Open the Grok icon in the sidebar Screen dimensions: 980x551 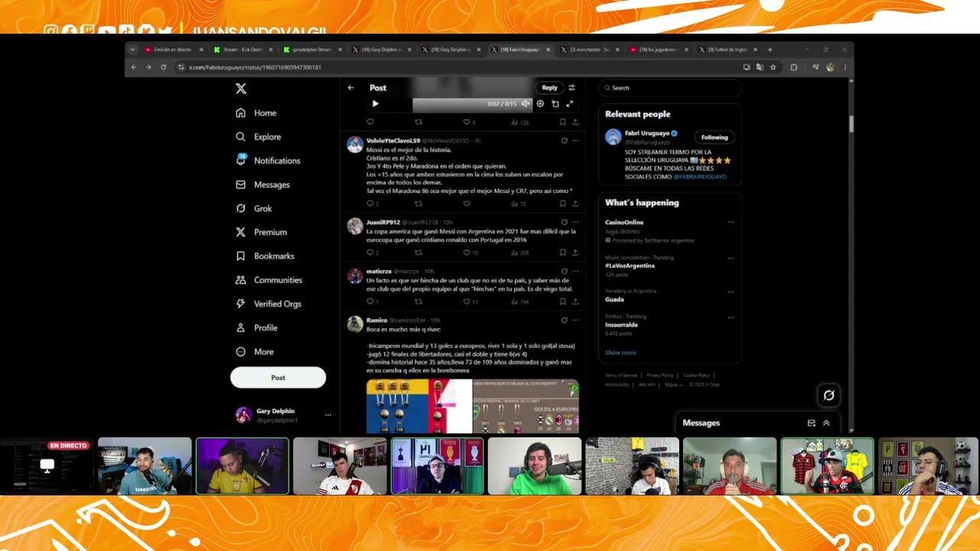[240, 208]
